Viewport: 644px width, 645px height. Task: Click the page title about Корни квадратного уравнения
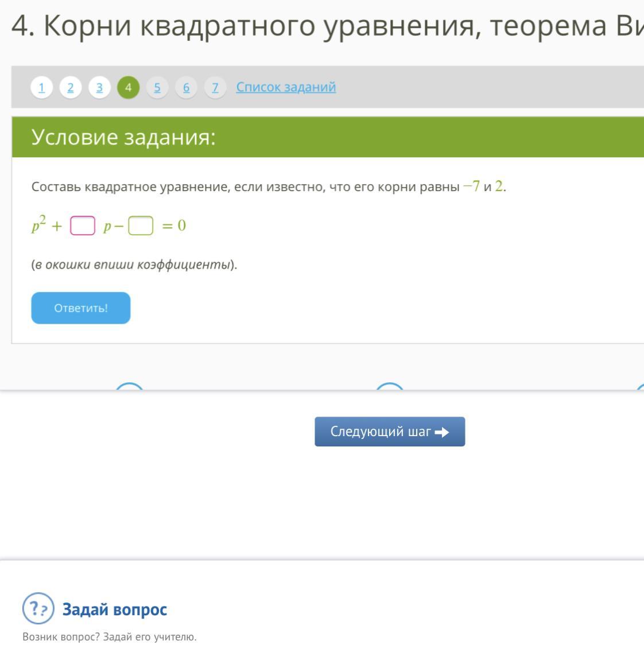click(x=327, y=27)
